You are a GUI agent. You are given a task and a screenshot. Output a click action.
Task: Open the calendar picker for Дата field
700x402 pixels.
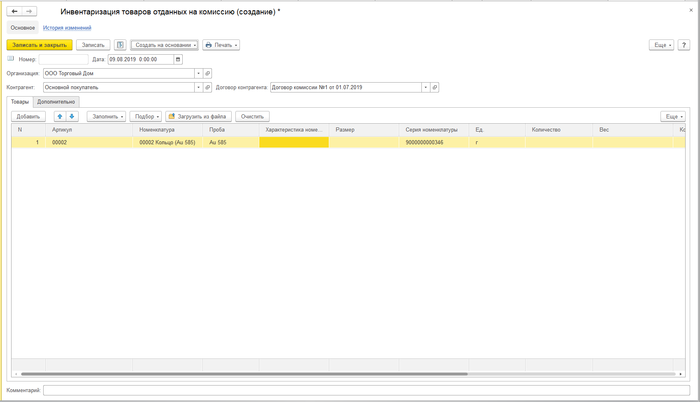click(x=178, y=59)
